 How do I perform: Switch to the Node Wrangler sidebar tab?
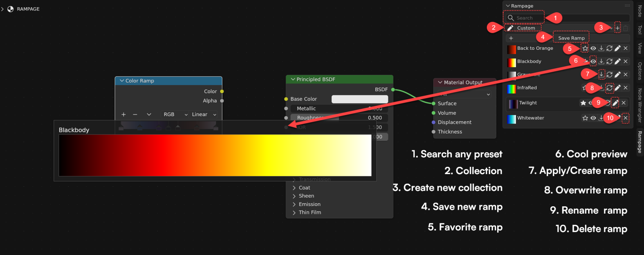point(639,105)
